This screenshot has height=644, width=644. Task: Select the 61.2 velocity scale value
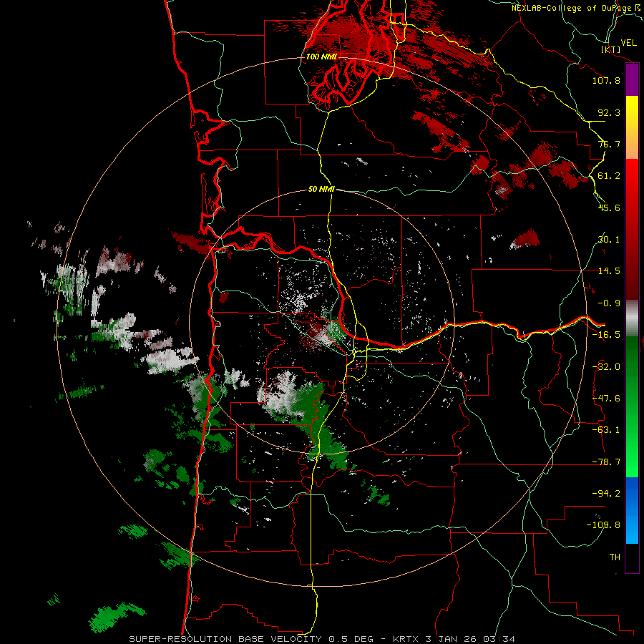609,176
